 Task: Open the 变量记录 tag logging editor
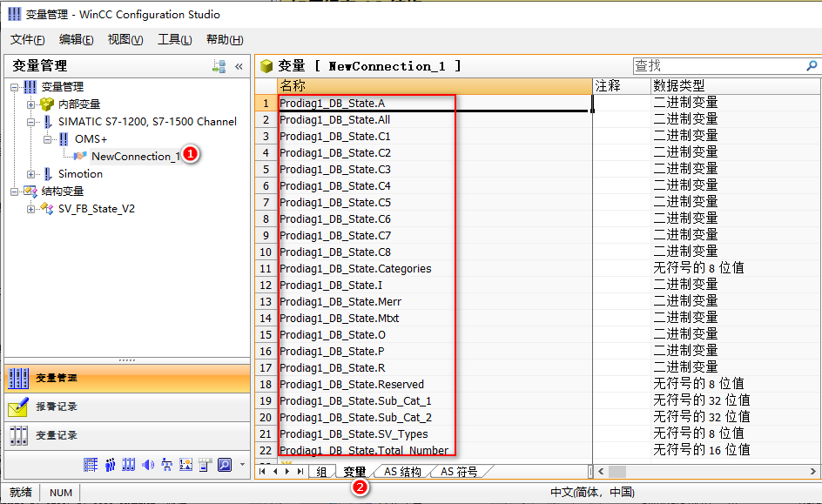[56, 435]
